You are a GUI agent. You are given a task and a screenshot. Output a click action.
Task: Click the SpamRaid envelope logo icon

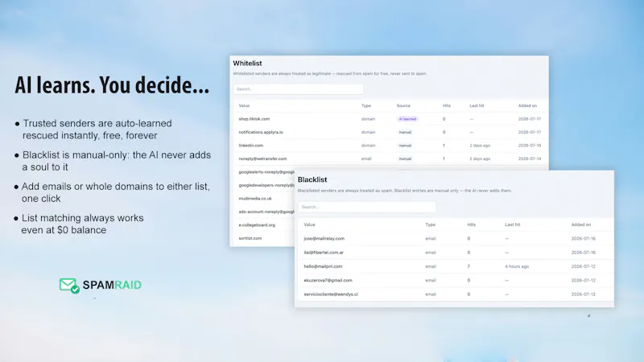point(69,286)
